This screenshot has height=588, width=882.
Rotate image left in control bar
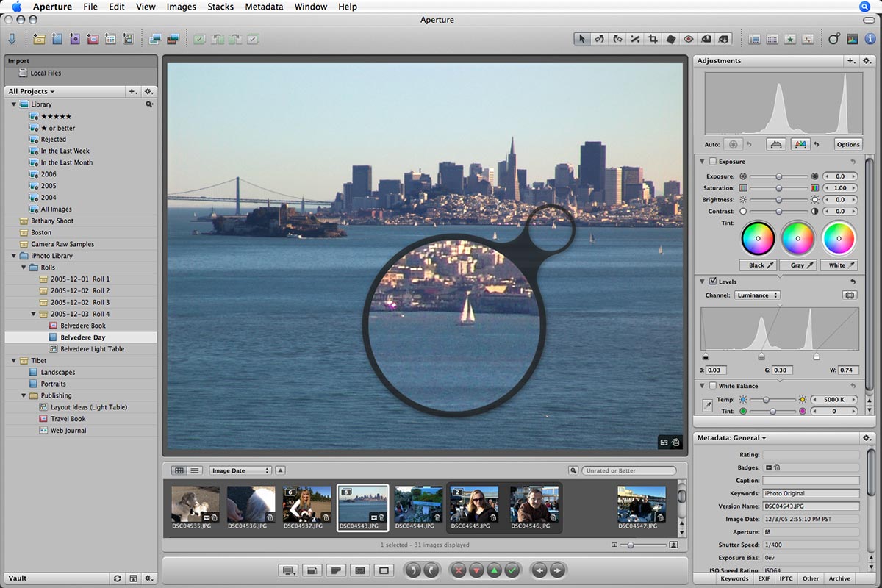point(413,570)
